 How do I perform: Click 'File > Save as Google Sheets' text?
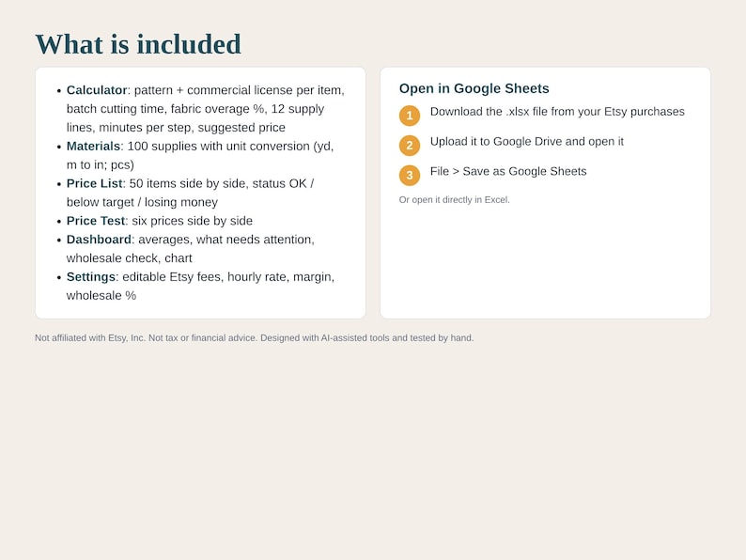pyautogui.click(x=508, y=171)
